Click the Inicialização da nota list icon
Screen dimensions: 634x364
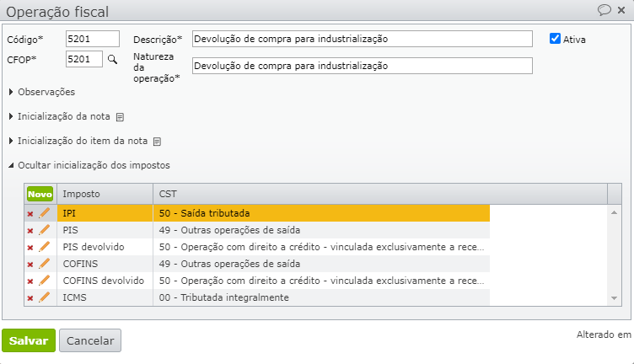[x=120, y=117]
